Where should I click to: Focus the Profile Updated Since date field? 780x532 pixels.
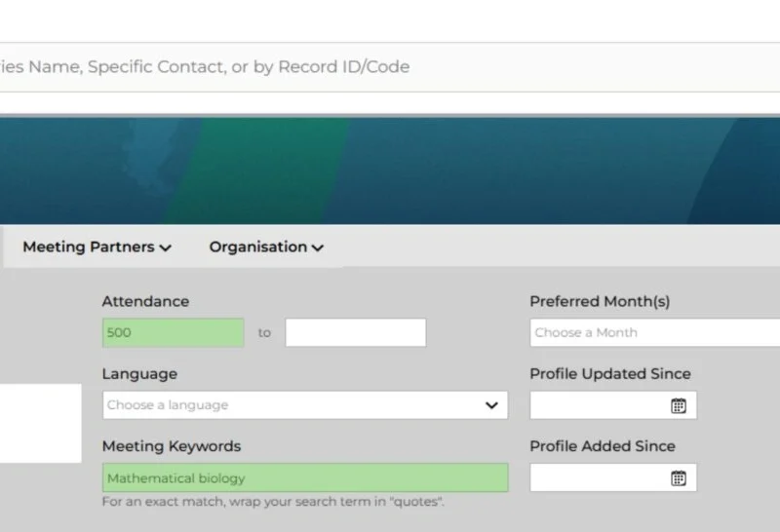point(613,405)
